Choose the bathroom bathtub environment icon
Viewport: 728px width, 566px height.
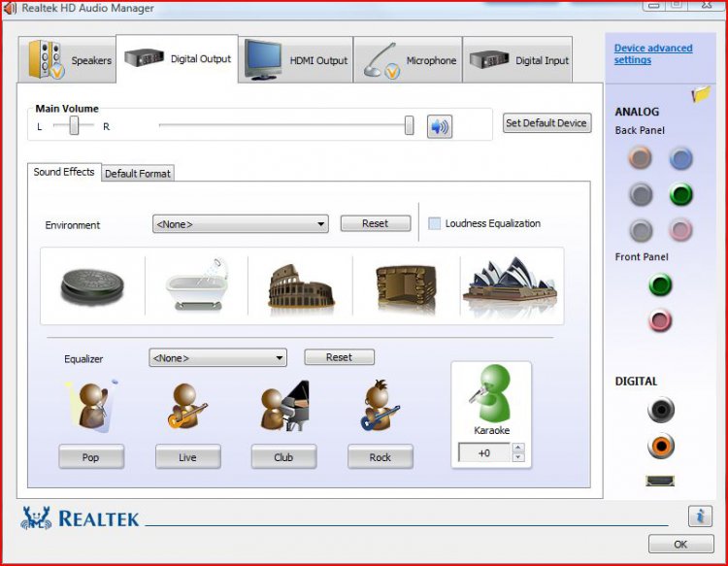[x=197, y=284]
